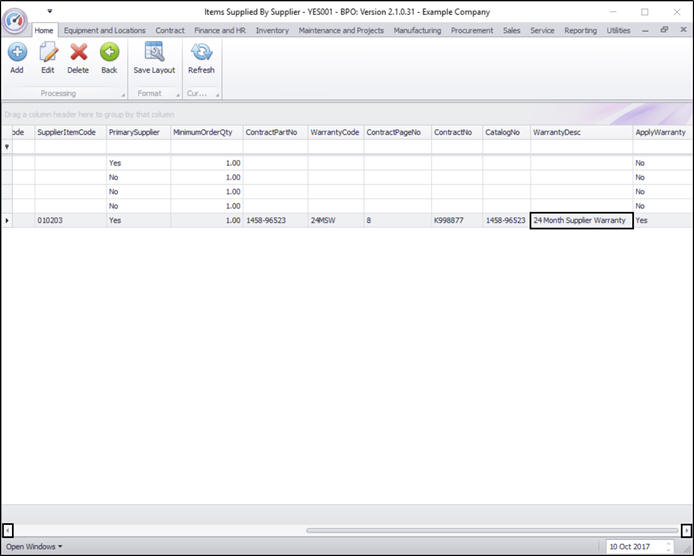Select the Home ribbon tab
Viewport: 694px width, 556px height.
point(44,31)
